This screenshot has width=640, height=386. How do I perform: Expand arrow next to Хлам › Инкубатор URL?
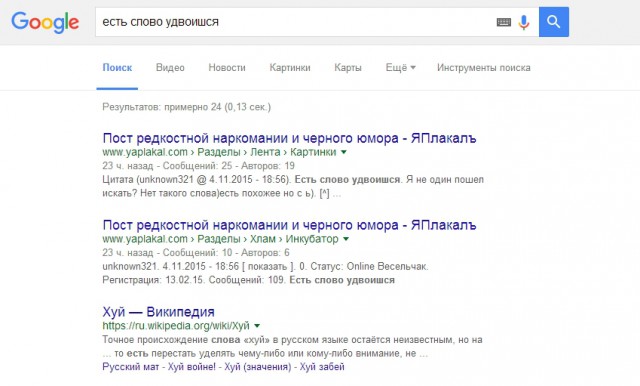(346, 239)
